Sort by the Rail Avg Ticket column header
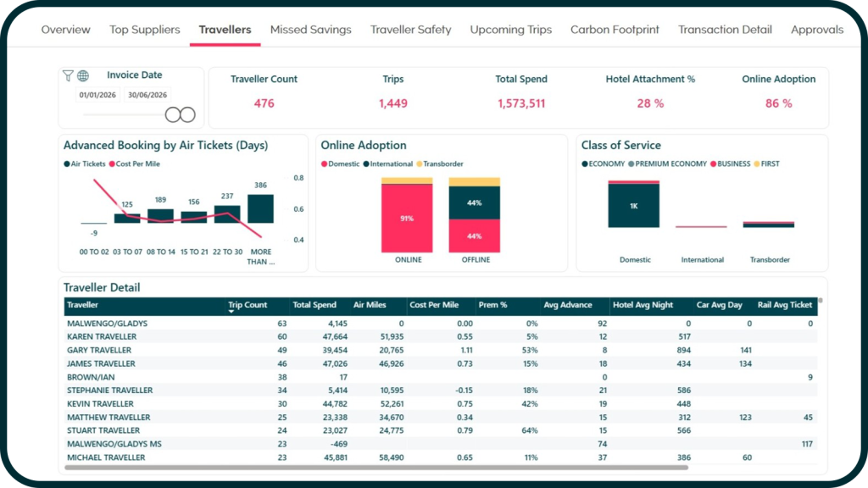 784,305
